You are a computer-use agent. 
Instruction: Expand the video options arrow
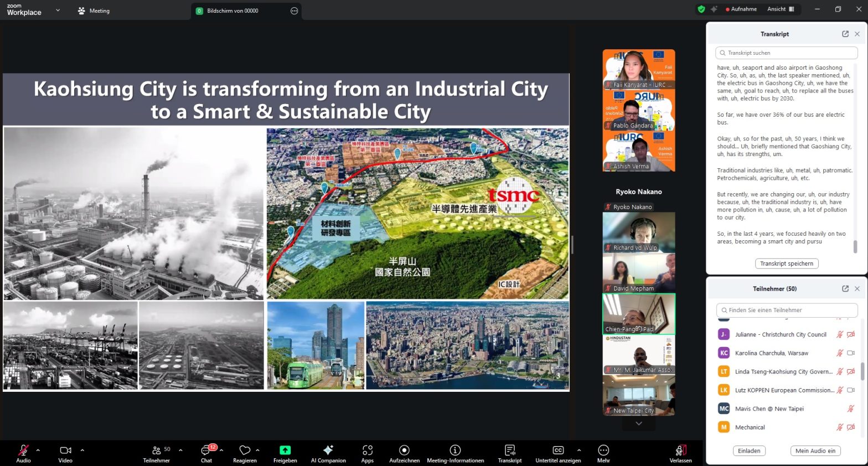pos(82,450)
